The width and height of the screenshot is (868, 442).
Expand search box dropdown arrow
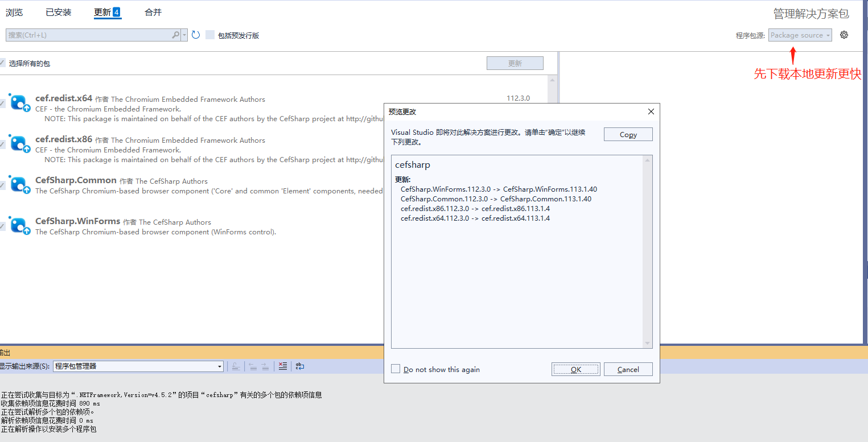pyautogui.click(x=184, y=35)
